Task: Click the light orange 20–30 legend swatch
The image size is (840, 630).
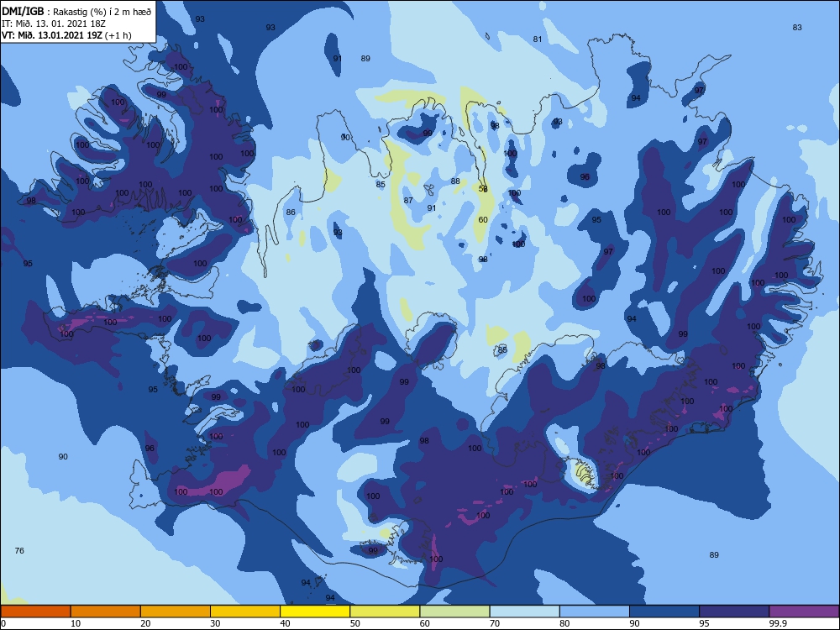Action: pyautogui.click(x=176, y=612)
